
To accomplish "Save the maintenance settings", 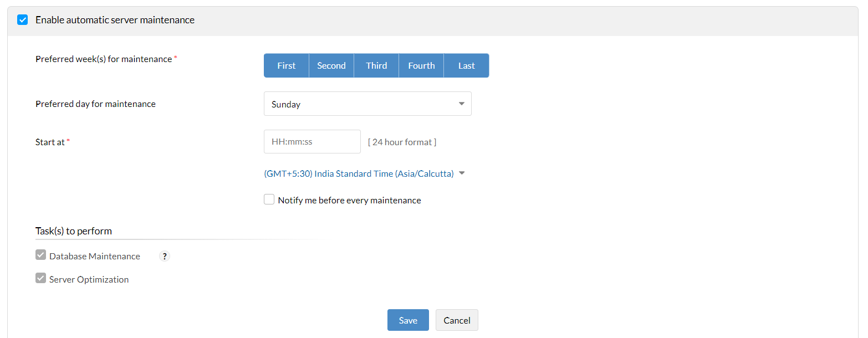I will tap(408, 320).
